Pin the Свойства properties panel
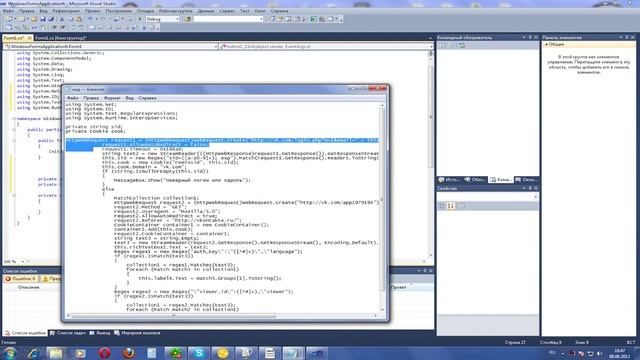Image resolution: width=640 pixels, height=360 pixels. [530, 188]
